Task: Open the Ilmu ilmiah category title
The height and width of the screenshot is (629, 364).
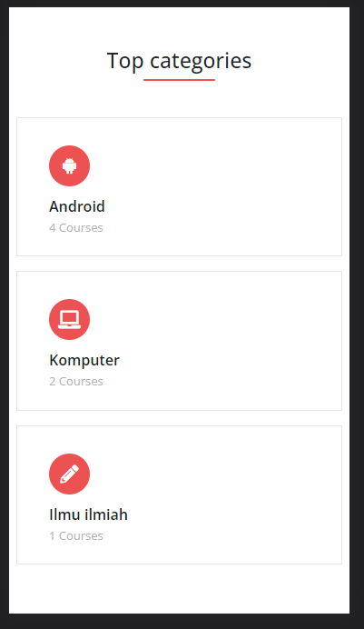Action: click(88, 514)
